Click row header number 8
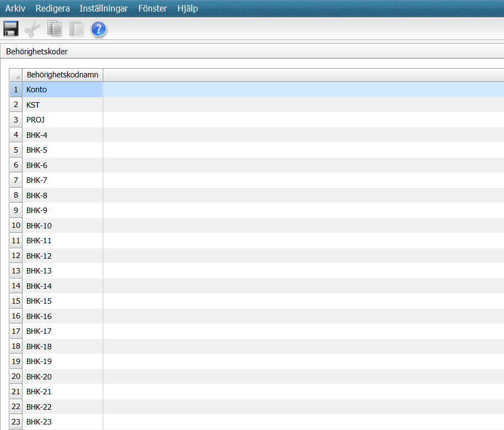The image size is (504, 430). point(16,196)
